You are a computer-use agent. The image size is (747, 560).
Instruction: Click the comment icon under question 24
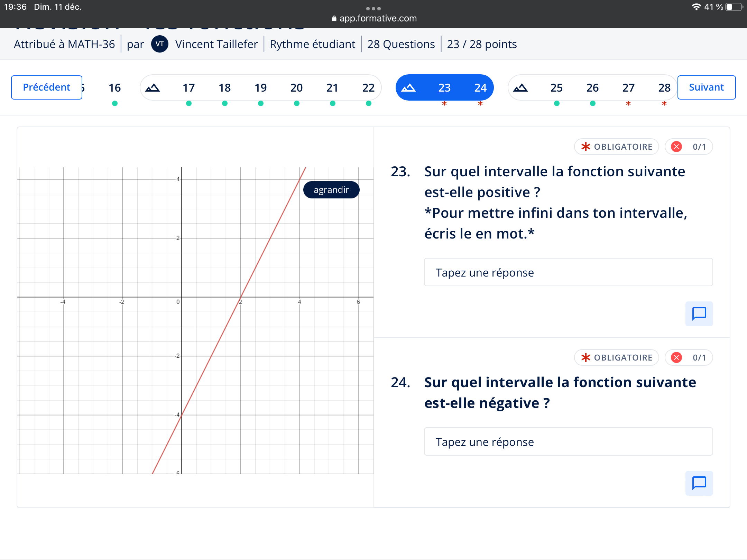click(x=699, y=483)
